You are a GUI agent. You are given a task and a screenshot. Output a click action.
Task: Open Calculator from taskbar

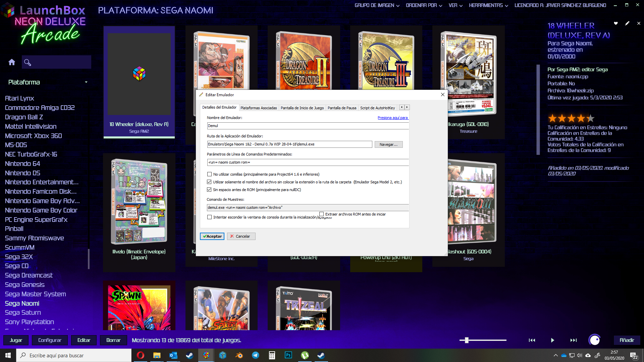click(x=272, y=355)
